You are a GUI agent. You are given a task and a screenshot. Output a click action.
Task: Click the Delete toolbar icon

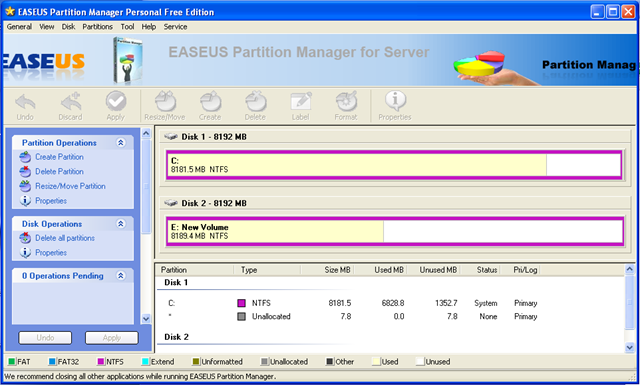pos(256,102)
